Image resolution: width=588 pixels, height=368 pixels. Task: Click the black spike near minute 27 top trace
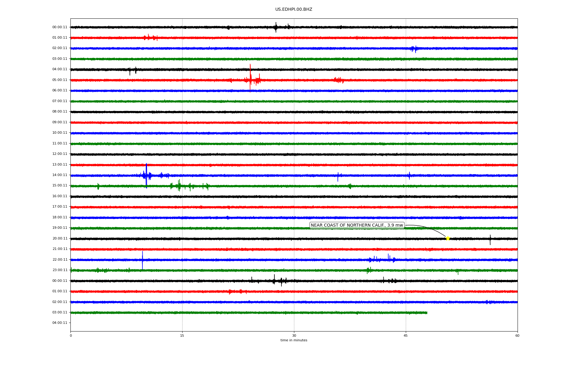pyautogui.click(x=276, y=27)
